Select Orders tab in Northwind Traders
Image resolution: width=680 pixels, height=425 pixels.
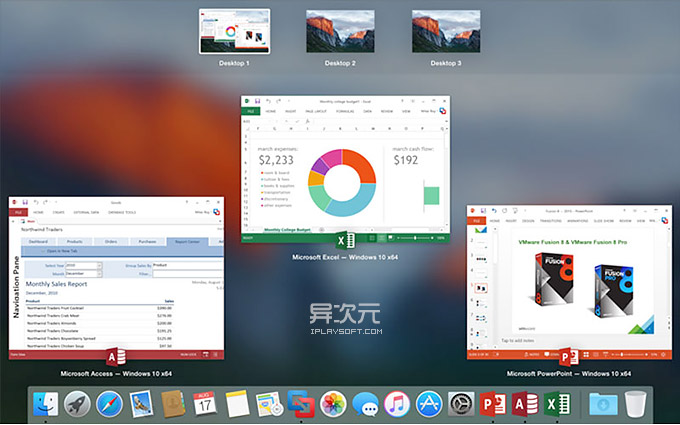click(111, 242)
